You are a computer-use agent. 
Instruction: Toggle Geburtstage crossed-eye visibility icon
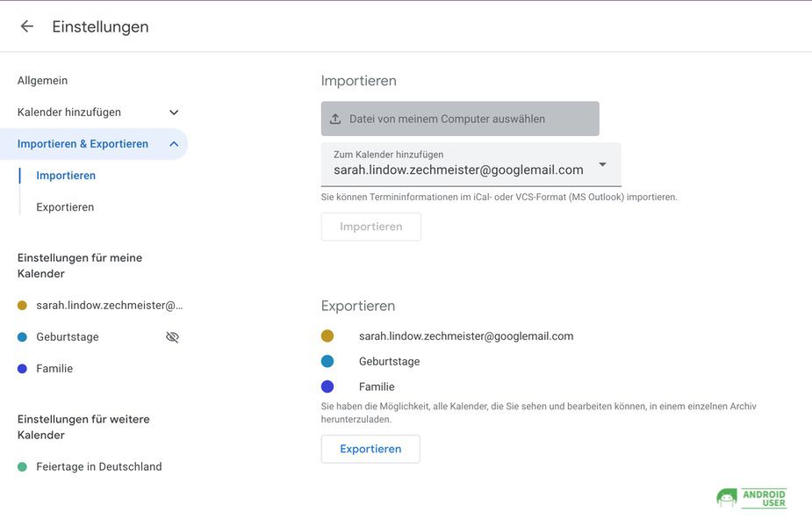coord(172,337)
